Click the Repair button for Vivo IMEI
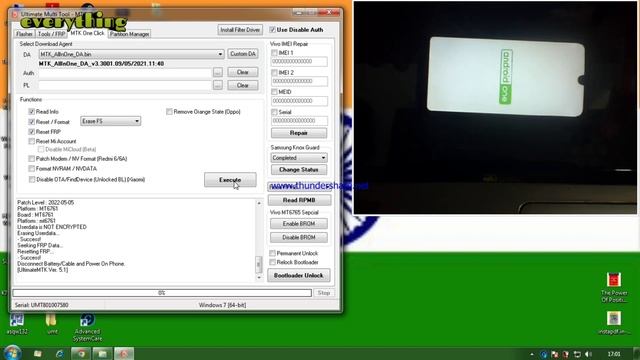This screenshot has width=640, height=360. 299,133
